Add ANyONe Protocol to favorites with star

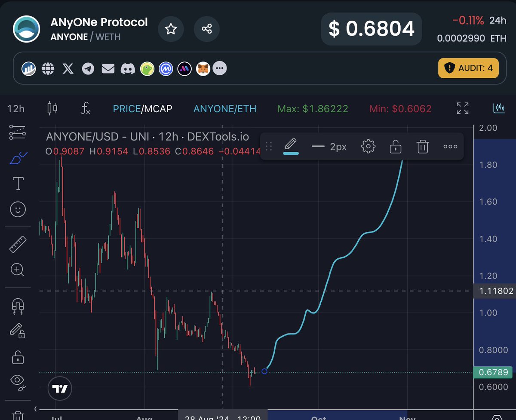(x=171, y=29)
